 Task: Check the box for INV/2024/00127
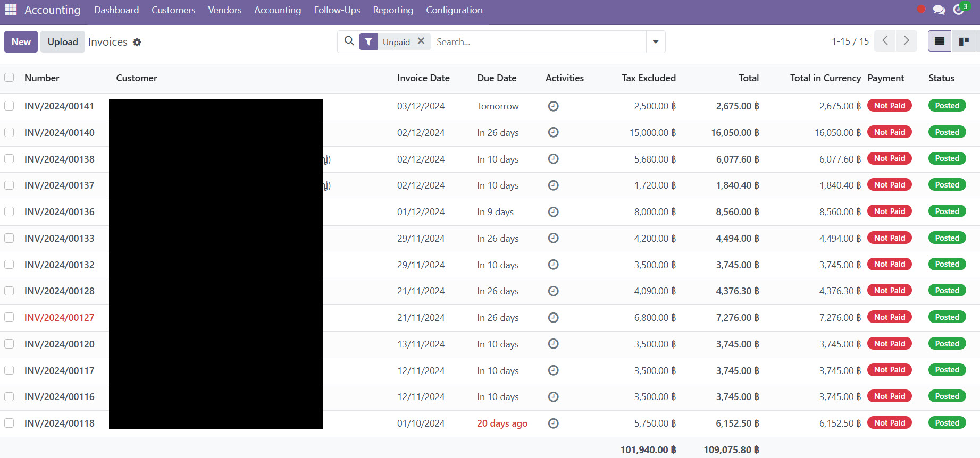(9, 317)
